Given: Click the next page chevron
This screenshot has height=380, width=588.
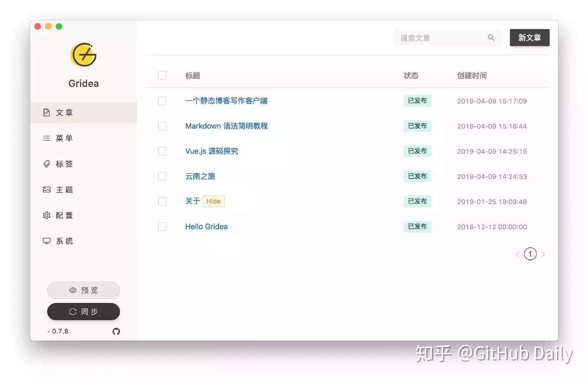Looking at the screenshot, I should point(543,254).
